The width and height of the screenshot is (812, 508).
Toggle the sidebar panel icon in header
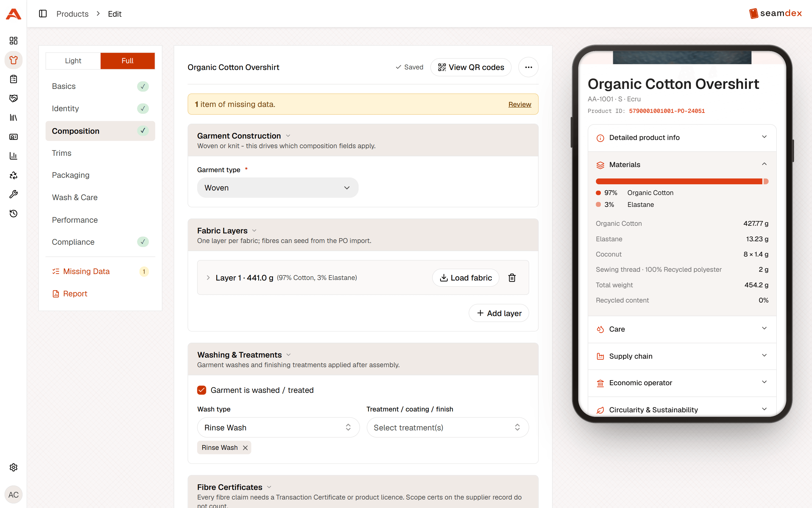point(43,14)
